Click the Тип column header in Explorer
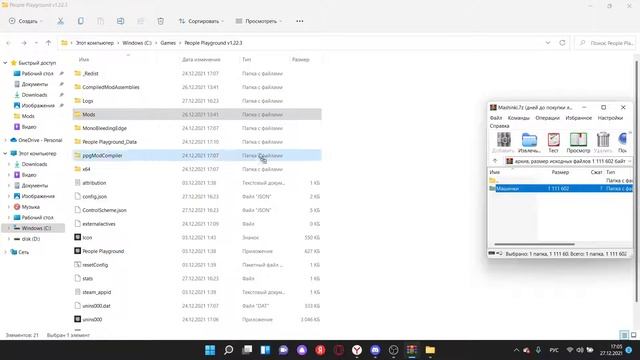The height and width of the screenshot is (360, 640). tap(247, 60)
